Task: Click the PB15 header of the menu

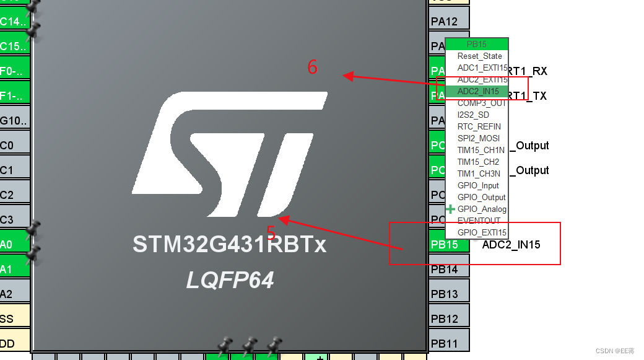Action: coord(477,44)
